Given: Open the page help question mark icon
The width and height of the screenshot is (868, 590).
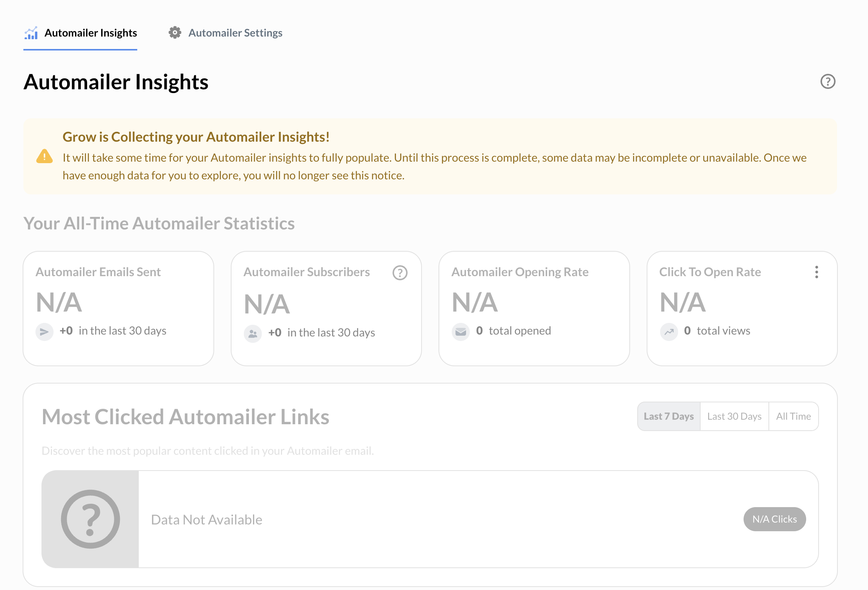Looking at the screenshot, I should click(x=828, y=81).
